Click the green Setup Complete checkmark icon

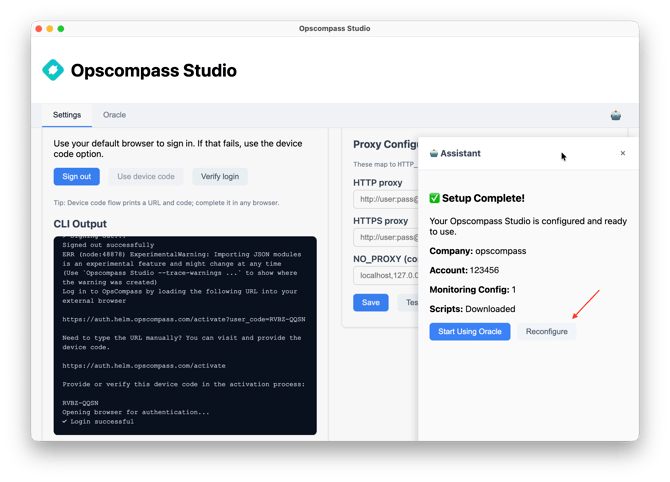coord(435,198)
